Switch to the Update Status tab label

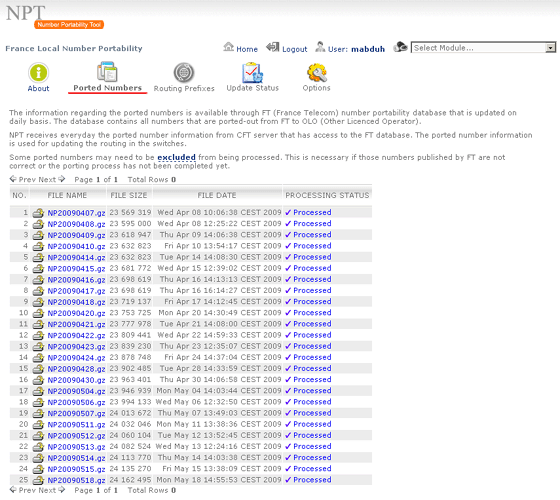(x=252, y=88)
